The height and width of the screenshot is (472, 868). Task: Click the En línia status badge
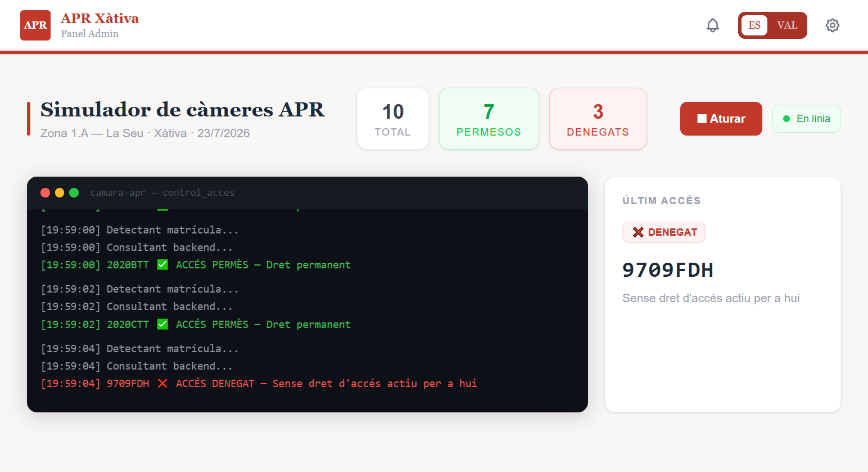(807, 119)
